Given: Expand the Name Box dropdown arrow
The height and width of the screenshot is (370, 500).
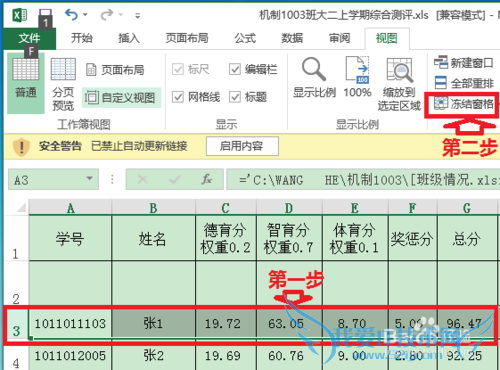Looking at the screenshot, I should click(x=90, y=179).
